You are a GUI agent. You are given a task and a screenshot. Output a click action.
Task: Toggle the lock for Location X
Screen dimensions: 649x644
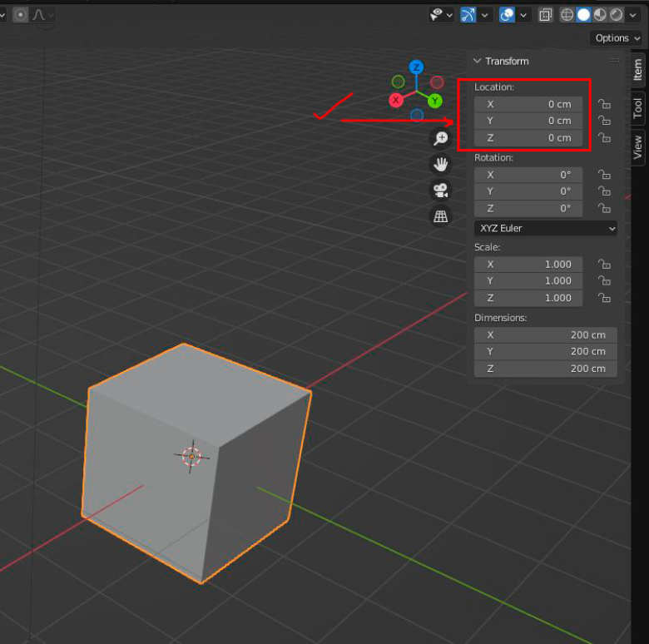coord(605,105)
